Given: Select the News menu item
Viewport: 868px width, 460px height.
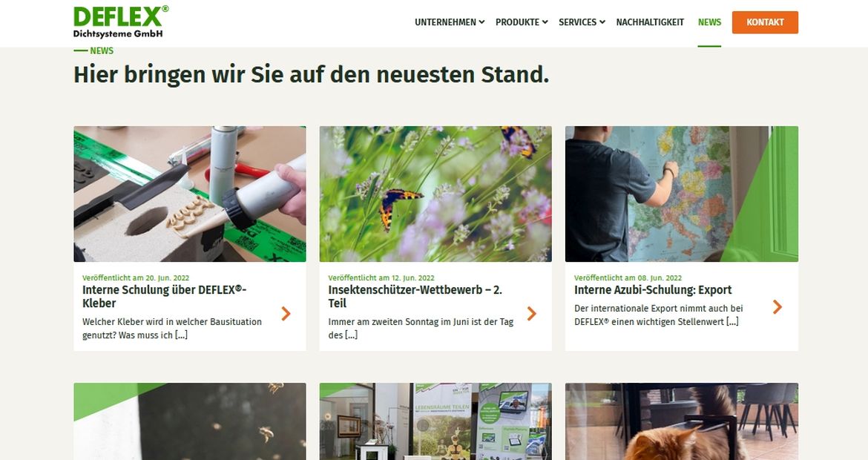Looking at the screenshot, I should pos(709,22).
